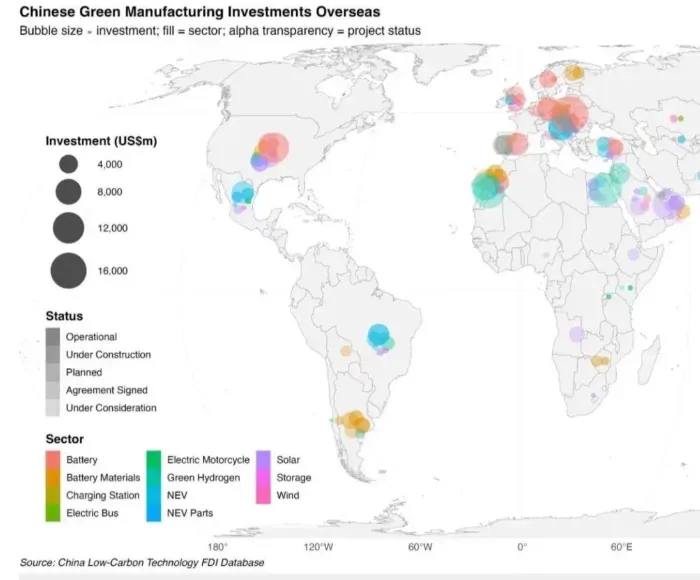Click the Wind pink swatch
Viewport: 700px width, 580px height.
tap(263, 495)
